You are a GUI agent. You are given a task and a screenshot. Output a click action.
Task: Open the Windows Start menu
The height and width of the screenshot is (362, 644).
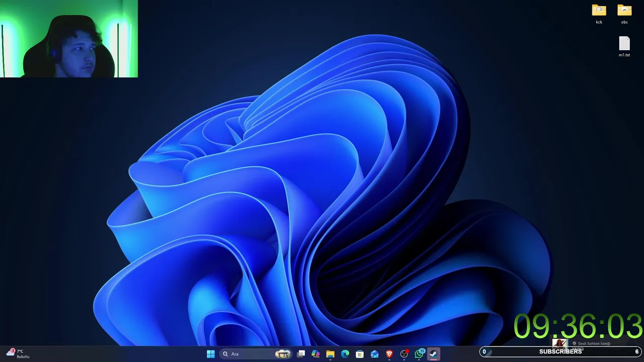point(211,354)
